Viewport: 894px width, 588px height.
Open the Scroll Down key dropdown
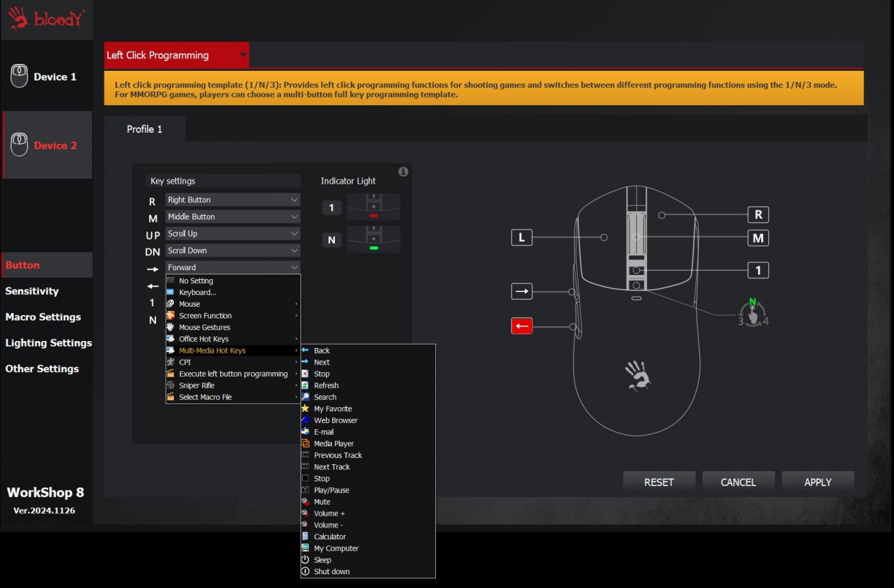[232, 251]
